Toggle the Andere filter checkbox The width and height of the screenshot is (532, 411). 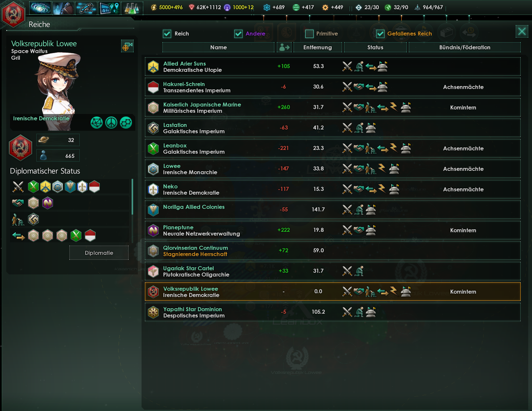click(238, 34)
